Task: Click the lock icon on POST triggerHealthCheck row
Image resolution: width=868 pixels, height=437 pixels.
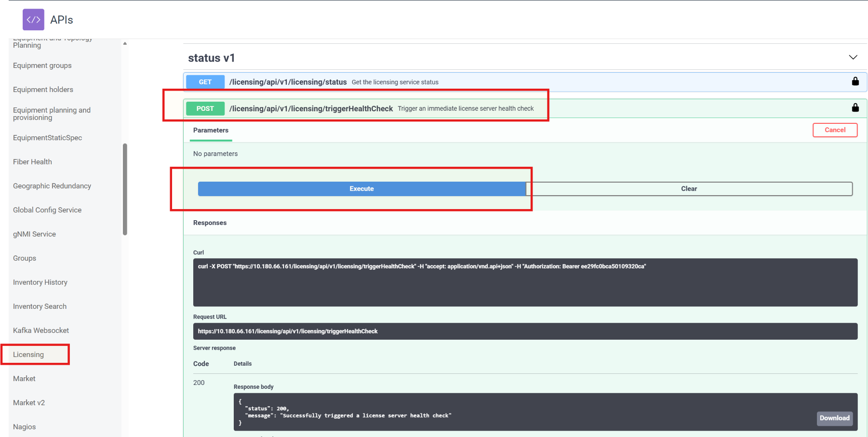Action: click(x=855, y=107)
